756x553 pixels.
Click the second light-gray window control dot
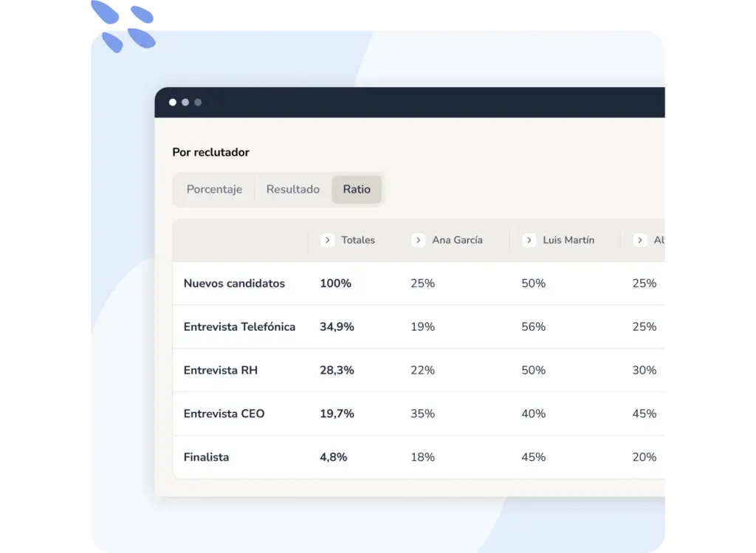tap(185, 102)
